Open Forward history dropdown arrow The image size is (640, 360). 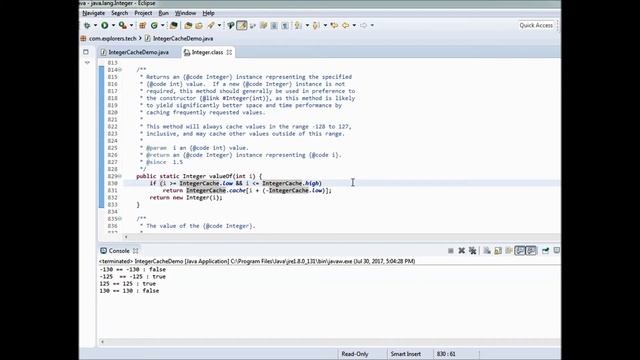372,25
